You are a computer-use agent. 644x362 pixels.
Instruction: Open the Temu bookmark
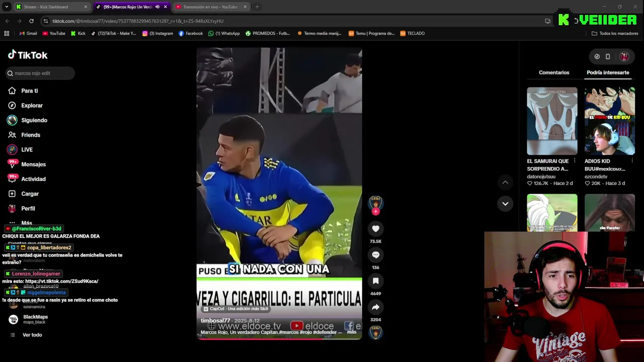(x=372, y=33)
